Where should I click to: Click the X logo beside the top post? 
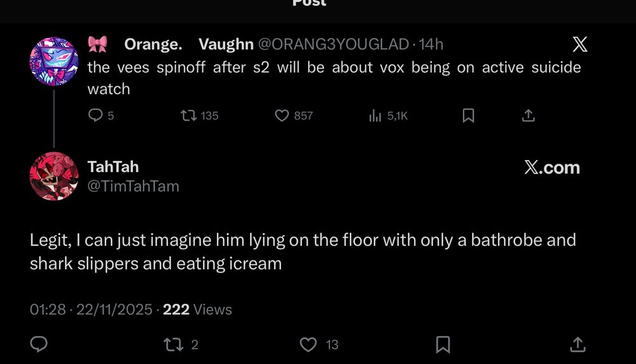click(x=579, y=44)
